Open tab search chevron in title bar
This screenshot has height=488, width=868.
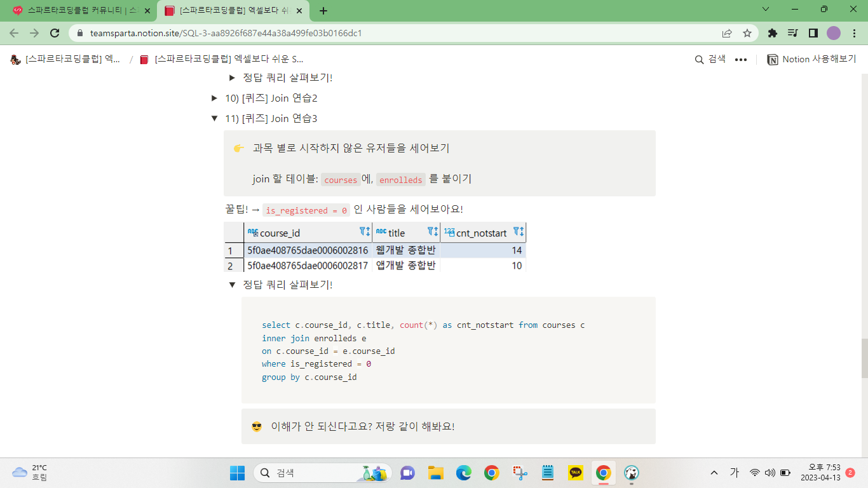click(x=765, y=10)
